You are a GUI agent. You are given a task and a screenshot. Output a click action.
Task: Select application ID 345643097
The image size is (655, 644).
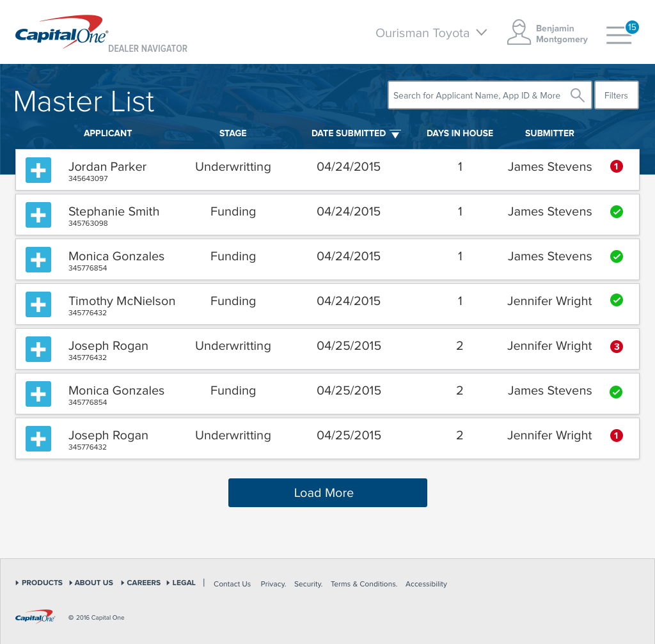(x=88, y=178)
